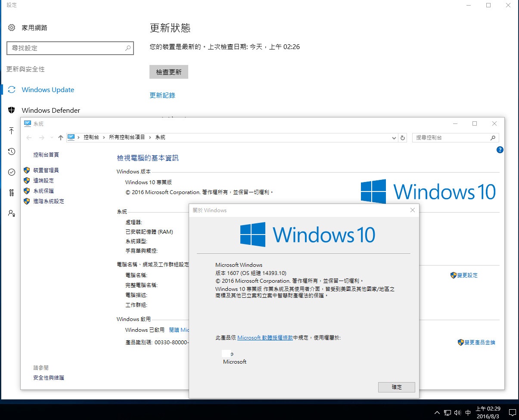This screenshot has height=420, width=519.
Task: Open the For developers tools icon in sidebar
Action: click(x=12, y=193)
